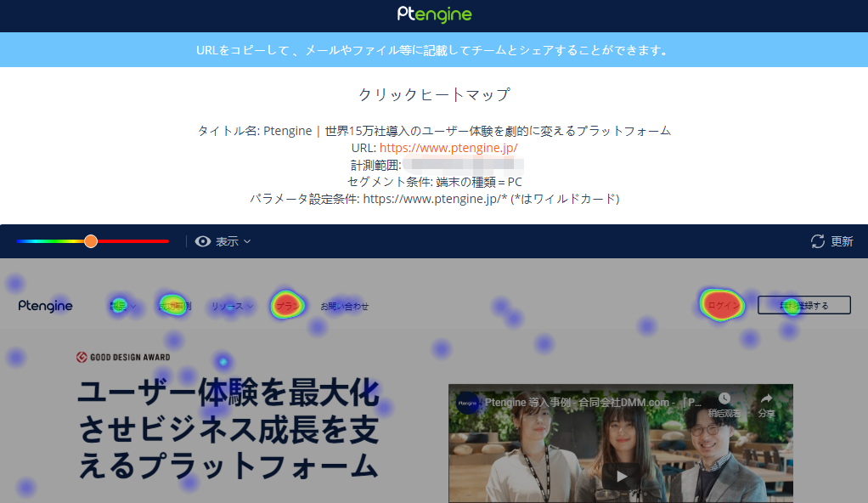Click the セグメント条件 line
The height and width of the screenshot is (503, 868).
(435, 183)
